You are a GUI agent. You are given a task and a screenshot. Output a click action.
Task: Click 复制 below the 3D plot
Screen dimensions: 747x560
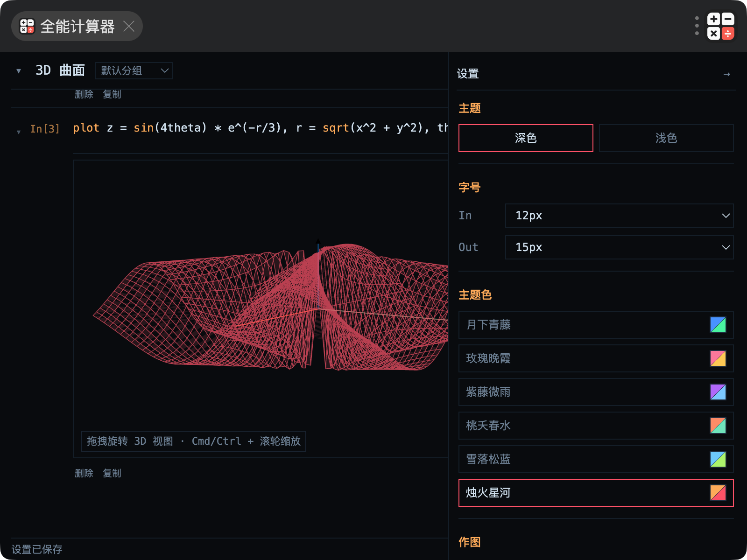[112, 473]
